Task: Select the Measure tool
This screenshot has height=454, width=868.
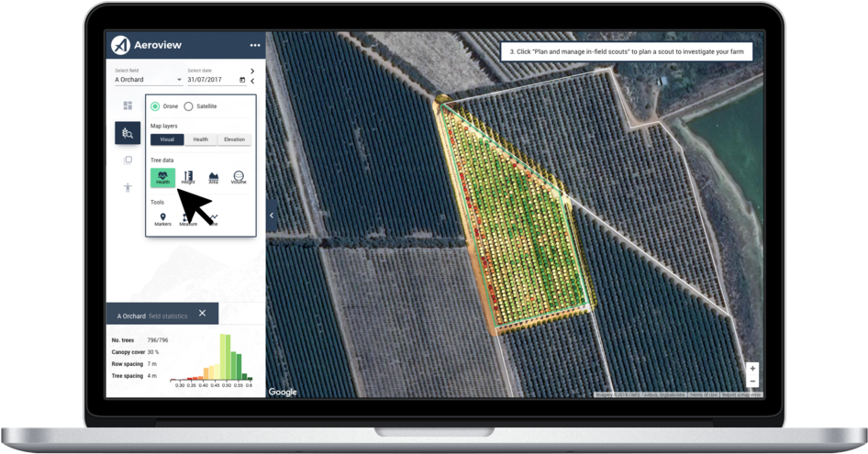Action: 188,219
